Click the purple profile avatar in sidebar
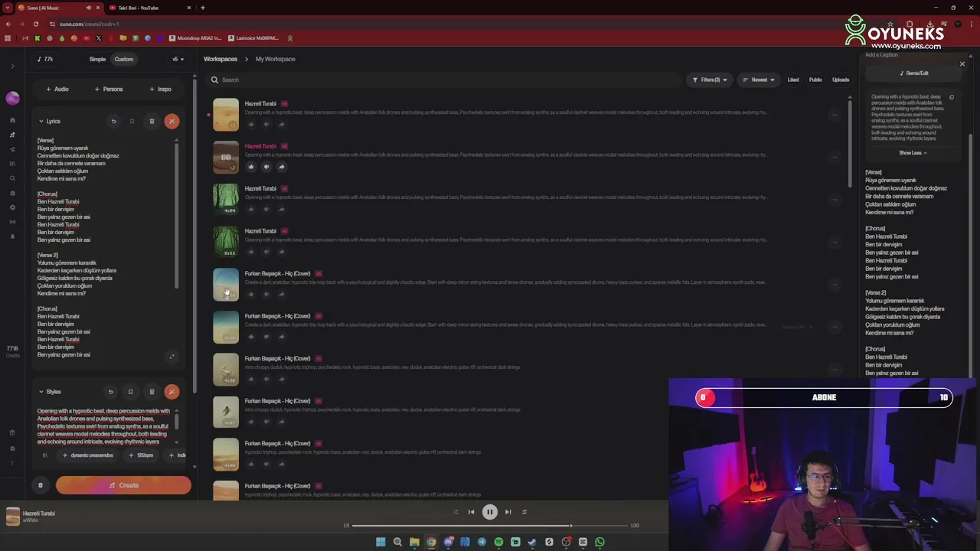This screenshot has height=551, width=980. [12, 98]
